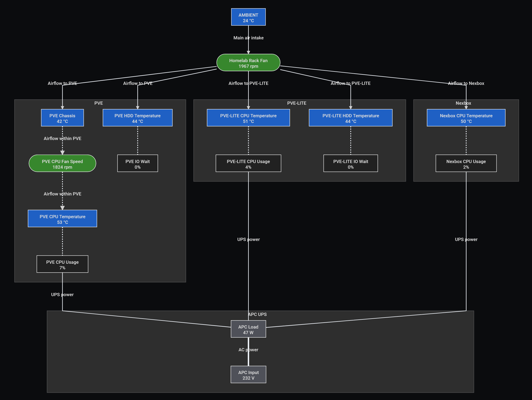This screenshot has height=400, width=532.
Task: Click the PVE CPU Fan Speed node
Action: tap(62, 164)
